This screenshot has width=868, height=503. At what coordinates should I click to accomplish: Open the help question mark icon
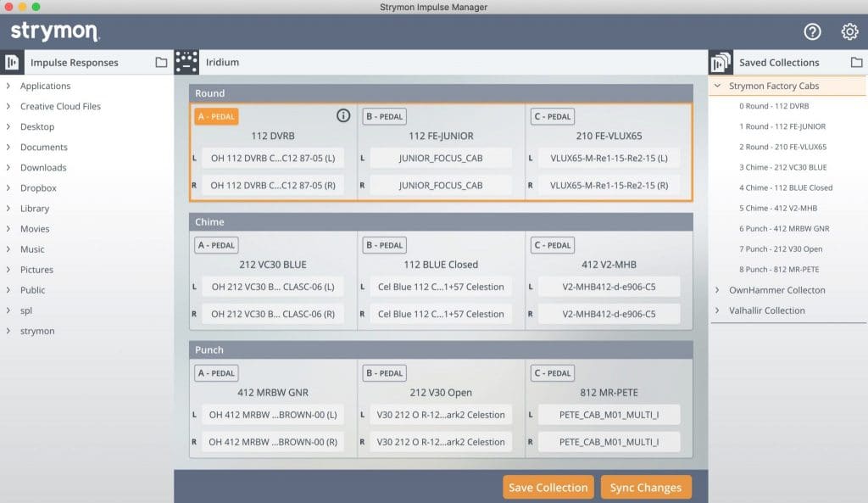(812, 31)
